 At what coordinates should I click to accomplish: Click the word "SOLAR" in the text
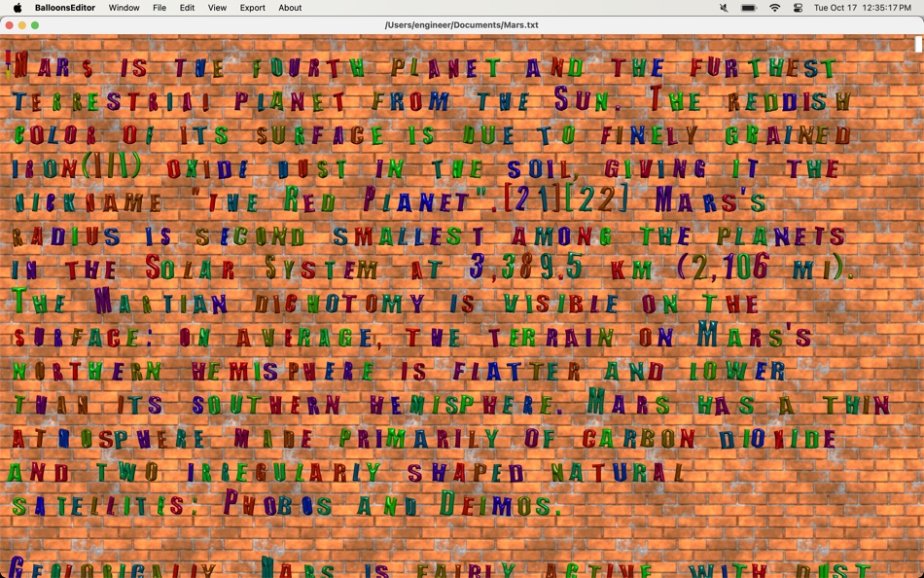point(190,268)
